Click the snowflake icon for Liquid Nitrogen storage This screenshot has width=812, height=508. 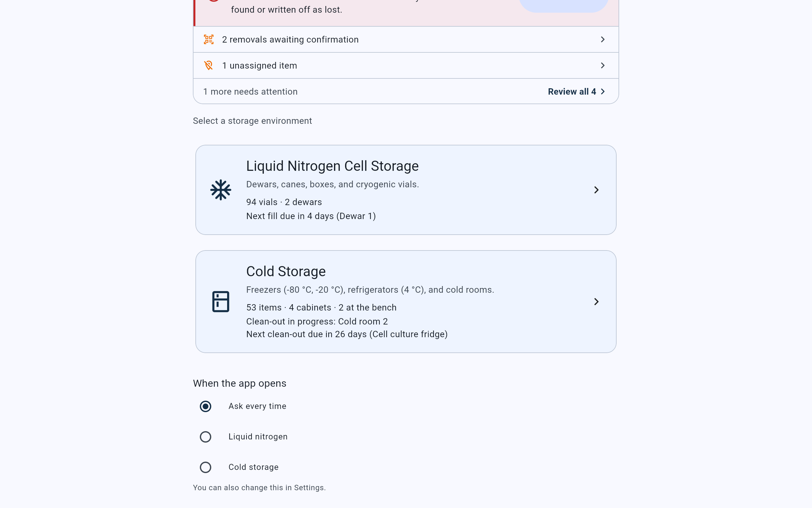[220, 190]
